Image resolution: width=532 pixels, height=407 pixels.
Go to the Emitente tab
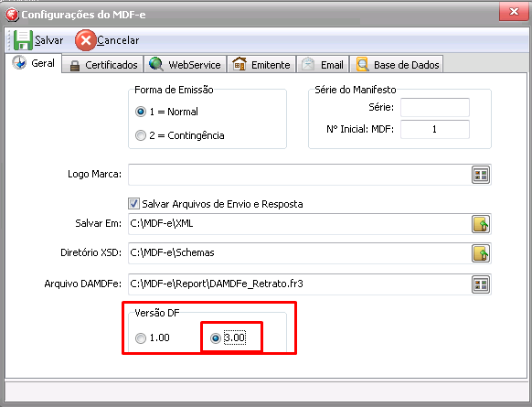click(261, 65)
